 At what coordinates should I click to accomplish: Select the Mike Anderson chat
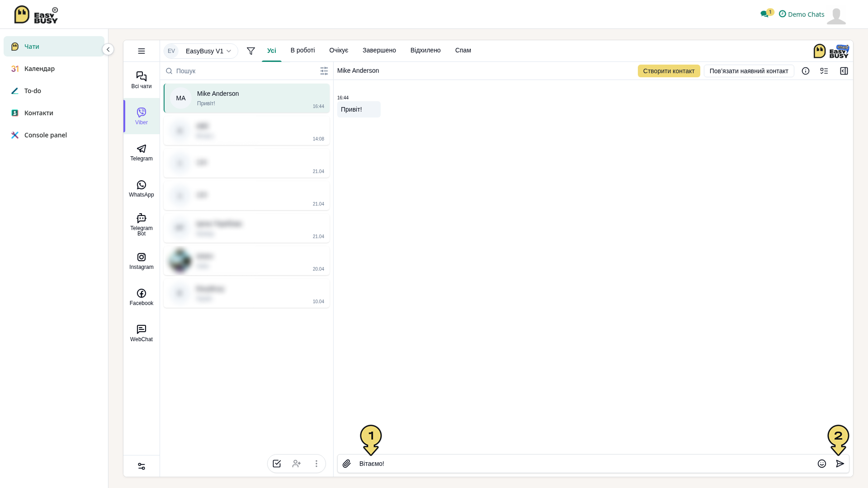(x=247, y=98)
